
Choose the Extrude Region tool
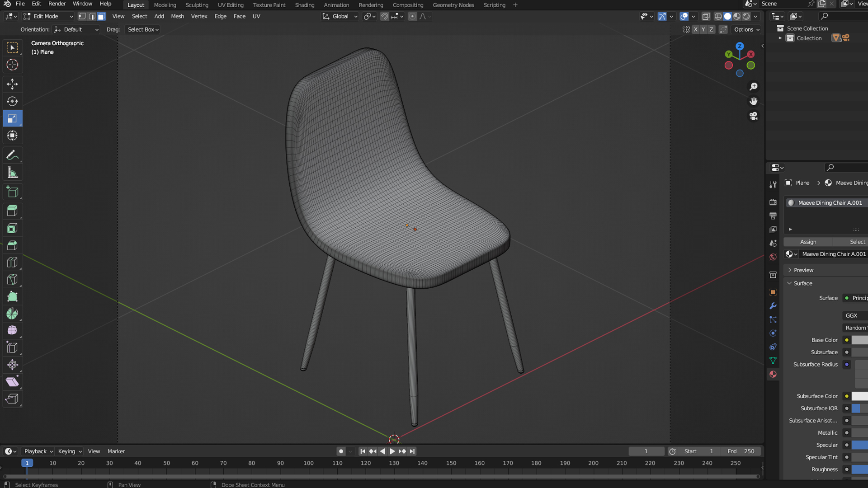(x=12, y=211)
